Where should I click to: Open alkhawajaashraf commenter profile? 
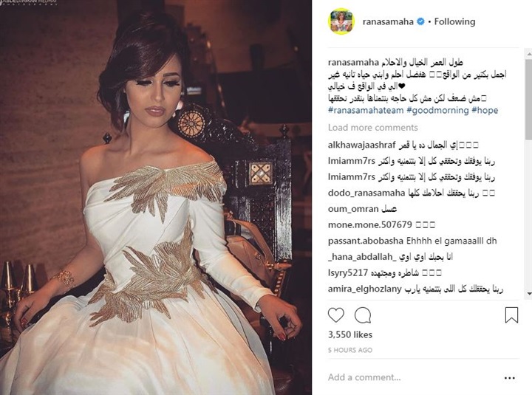tap(361, 145)
